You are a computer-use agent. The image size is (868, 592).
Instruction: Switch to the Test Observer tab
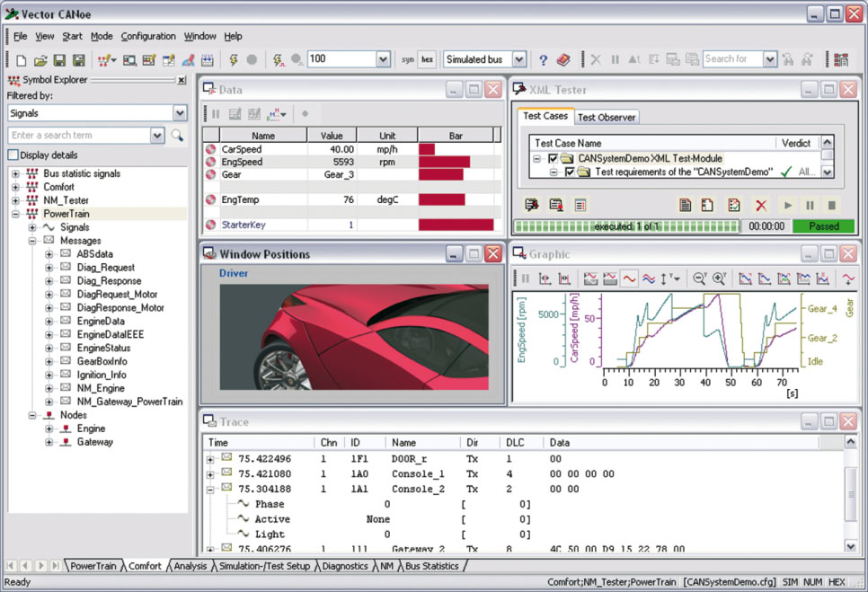[x=606, y=117]
